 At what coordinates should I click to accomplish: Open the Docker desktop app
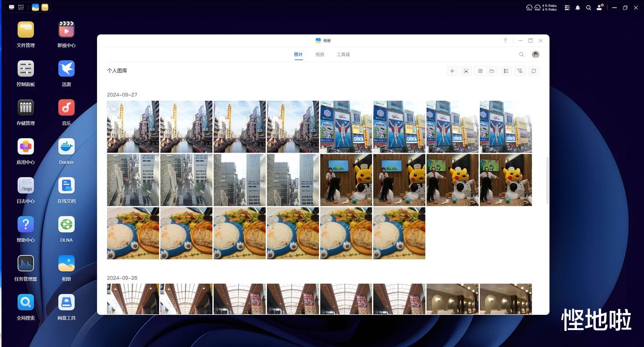point(66,152)
